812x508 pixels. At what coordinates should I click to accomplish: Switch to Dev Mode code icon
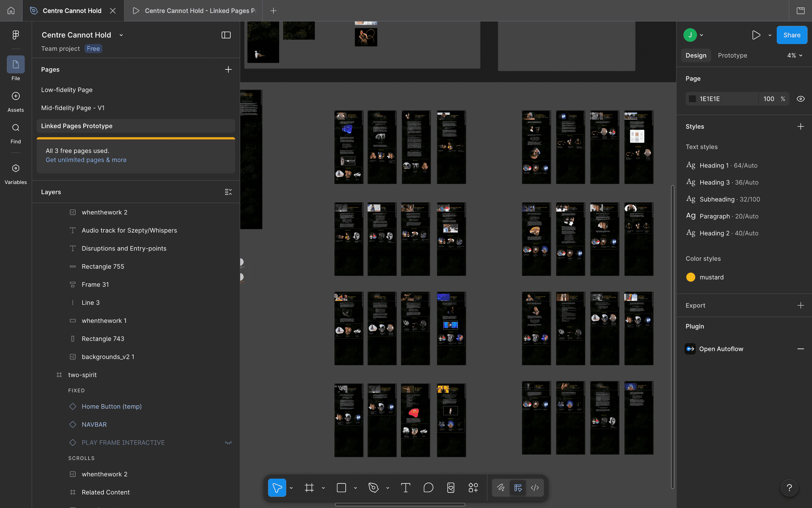pyautogui.click(x=535, y=488)
